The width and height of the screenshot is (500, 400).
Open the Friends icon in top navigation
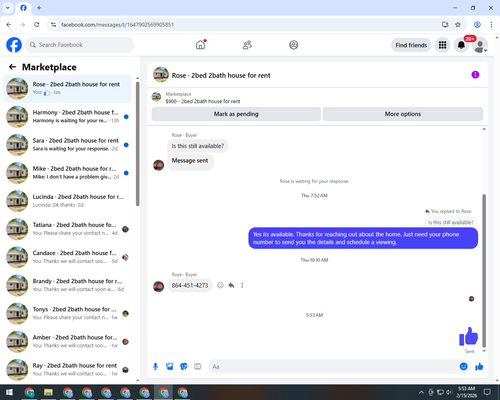[x=247, y=45]
